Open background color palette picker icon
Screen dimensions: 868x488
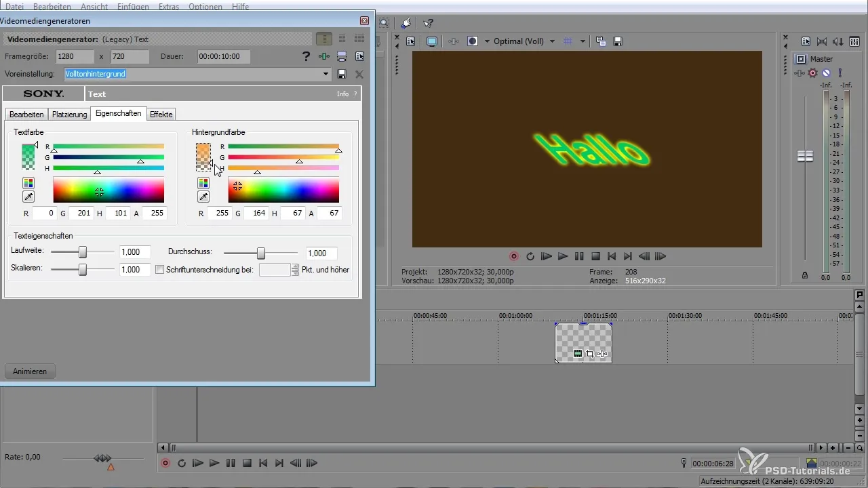pos(203,183)
